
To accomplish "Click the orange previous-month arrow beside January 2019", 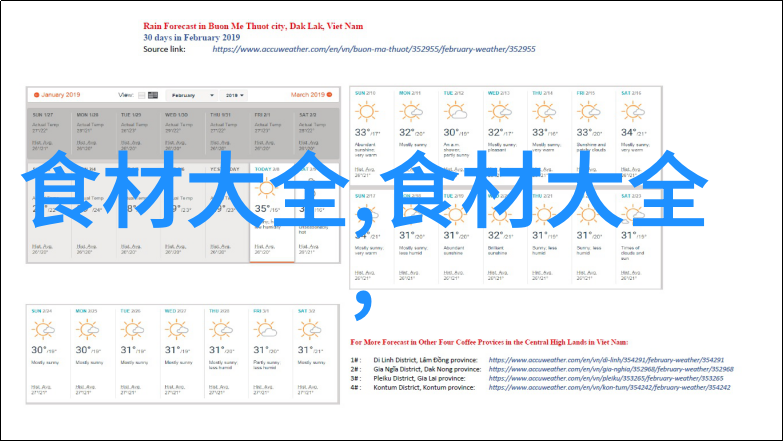I will [x=36, y=94].
